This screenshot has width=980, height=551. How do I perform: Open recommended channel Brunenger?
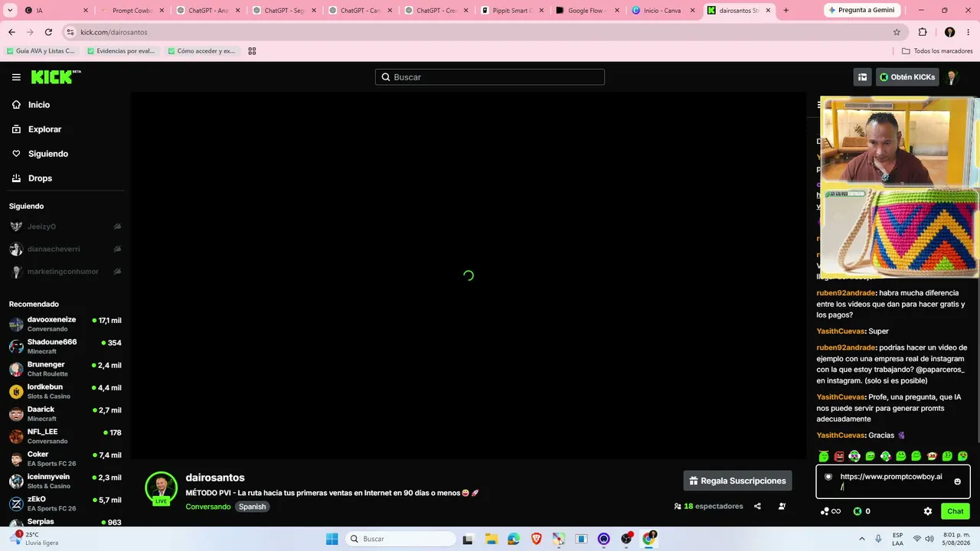(65, 369)
